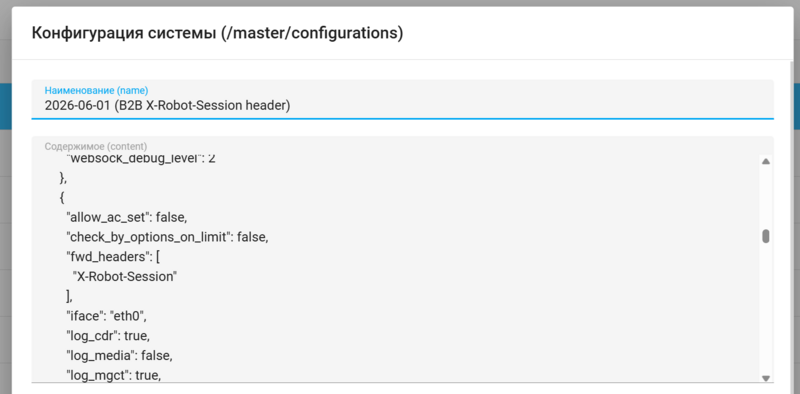800x394 pixels.
Task: Click the opening brace "{" line
Action: pyautogui.click(x=62, y=198)
